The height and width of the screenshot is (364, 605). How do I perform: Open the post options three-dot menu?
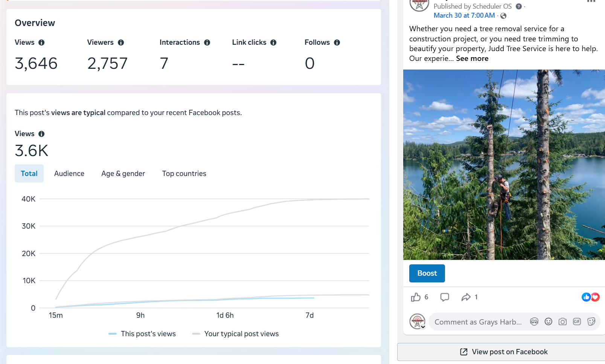pos(591,2)
